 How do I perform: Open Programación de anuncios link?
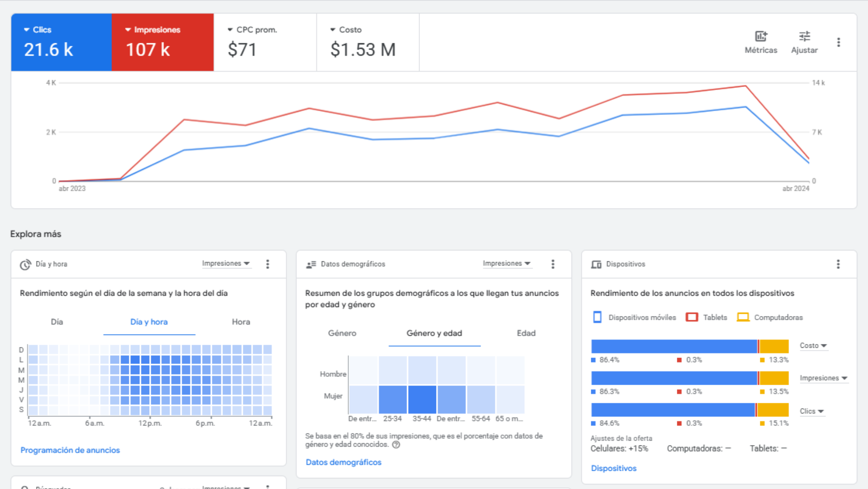pos(70,450)
